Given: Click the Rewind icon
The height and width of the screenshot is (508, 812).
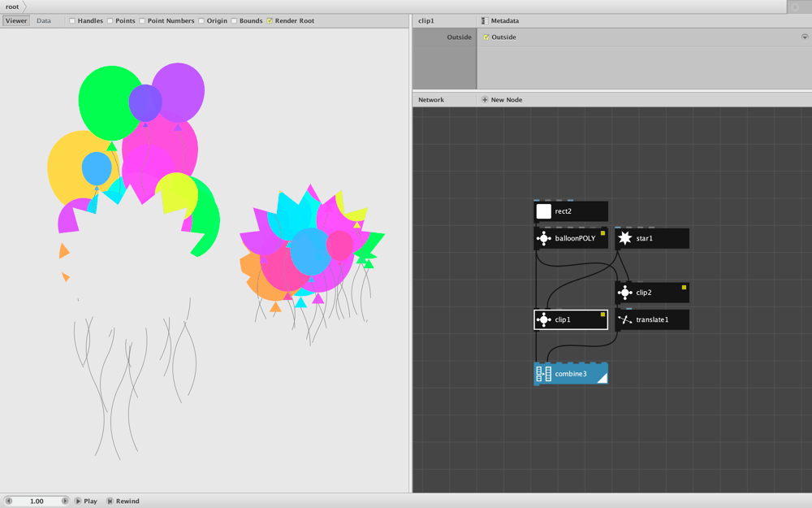Looking at the screenshot, I should point(110,501).
